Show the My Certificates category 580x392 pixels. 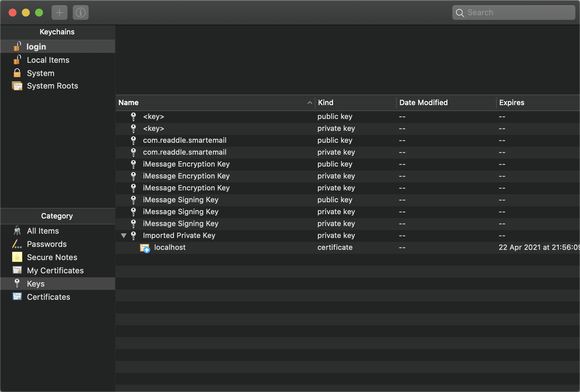point(58,270)
